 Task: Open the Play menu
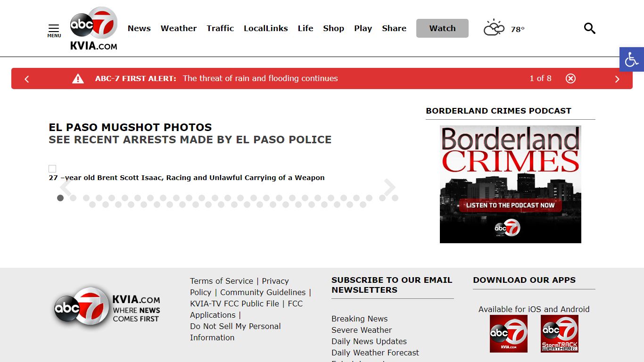click(x=363, y=28)
